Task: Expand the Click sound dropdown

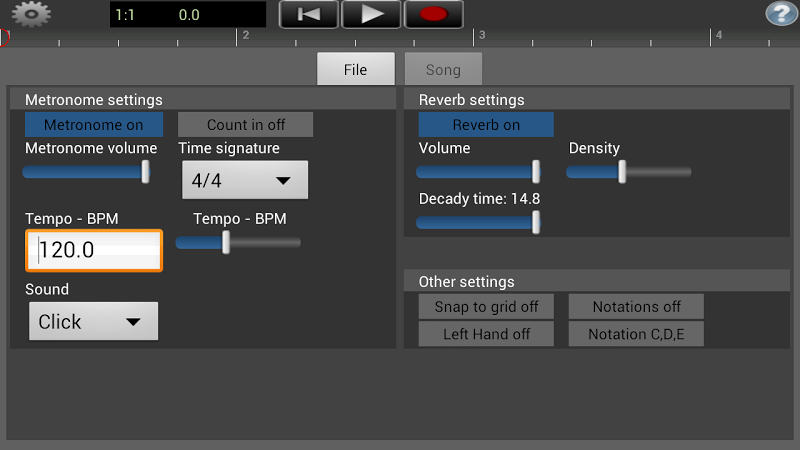Action: click(93, 322)
